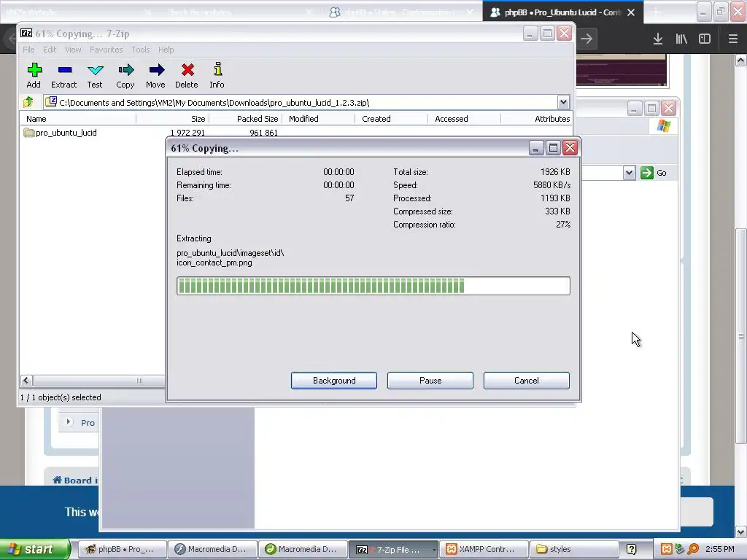Cancel the copying operation
The height and width of the screenshot is (560, 747).
pos(527,381)
